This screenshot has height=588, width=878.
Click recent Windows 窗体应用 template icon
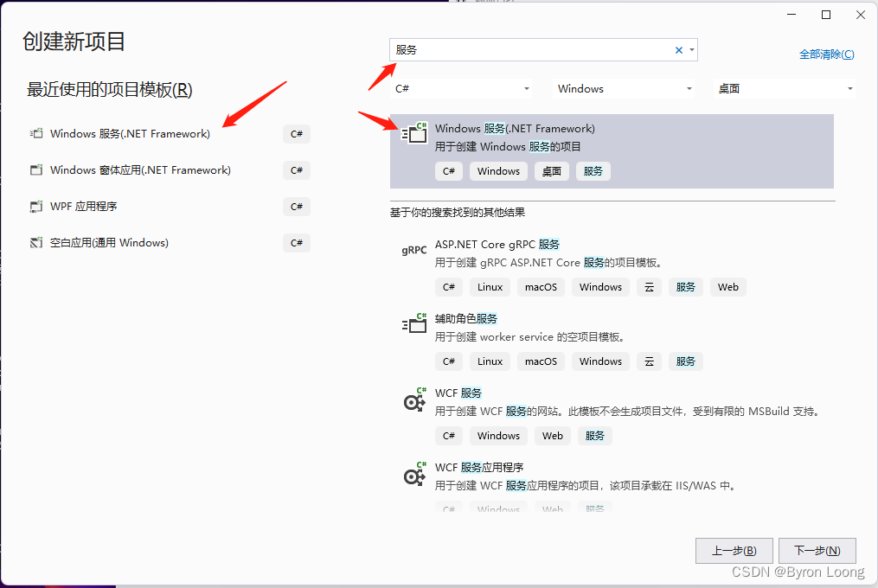[x=36, y=169]
